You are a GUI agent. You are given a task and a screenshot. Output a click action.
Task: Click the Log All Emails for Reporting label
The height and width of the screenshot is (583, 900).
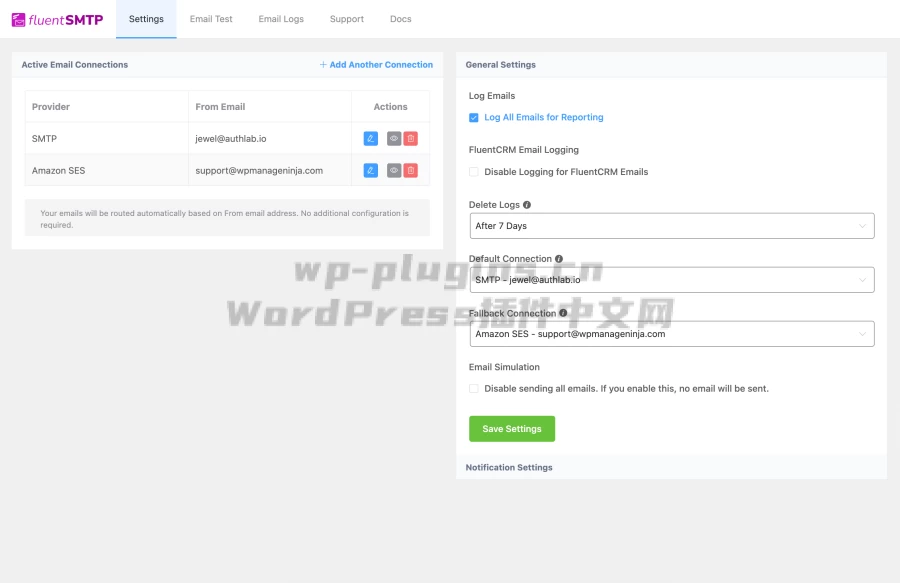tap(544, 117)
